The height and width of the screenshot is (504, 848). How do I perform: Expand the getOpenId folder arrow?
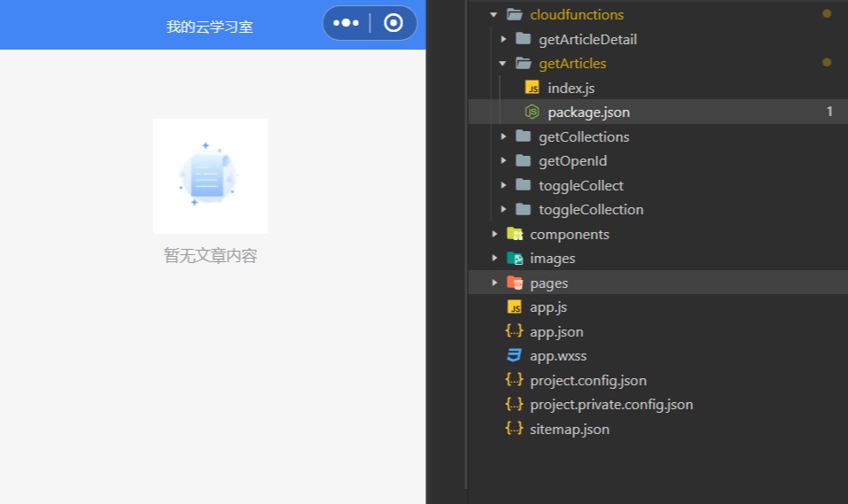(x=503, y=160)
